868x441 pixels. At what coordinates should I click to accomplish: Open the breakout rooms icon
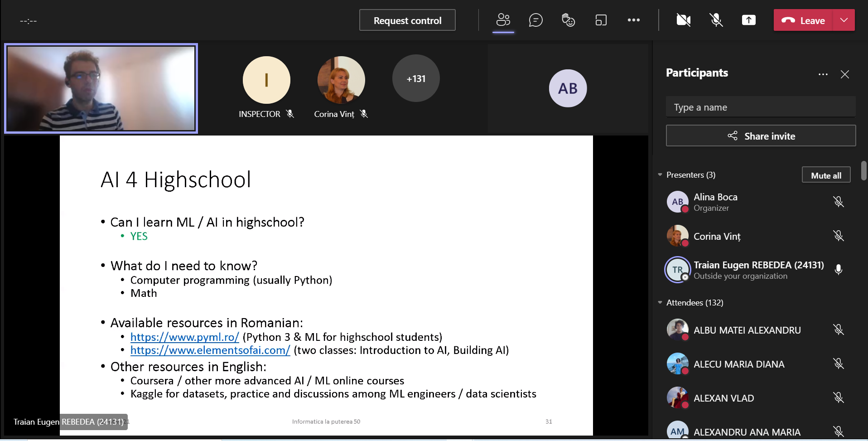click(601, 20)
